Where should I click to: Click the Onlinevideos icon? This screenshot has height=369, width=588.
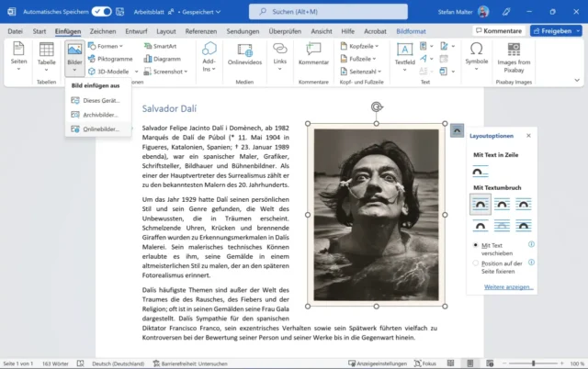pos(244,53)
